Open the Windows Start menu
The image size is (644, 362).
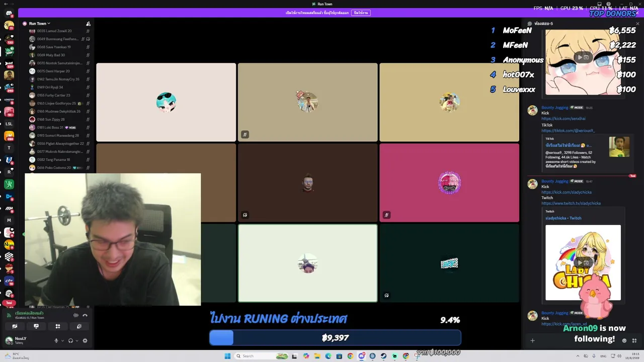(227, 356)
